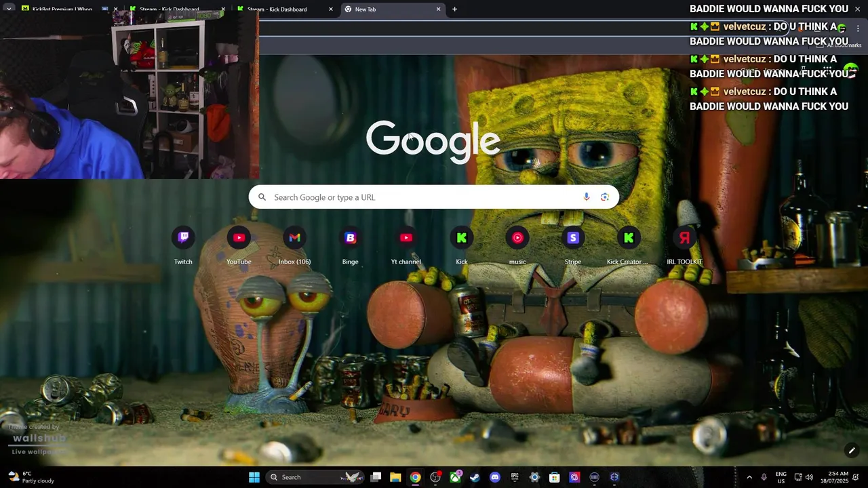The image size is (868, 488).
Task: Open Steam from the taskbar
Action: (475, 477)
